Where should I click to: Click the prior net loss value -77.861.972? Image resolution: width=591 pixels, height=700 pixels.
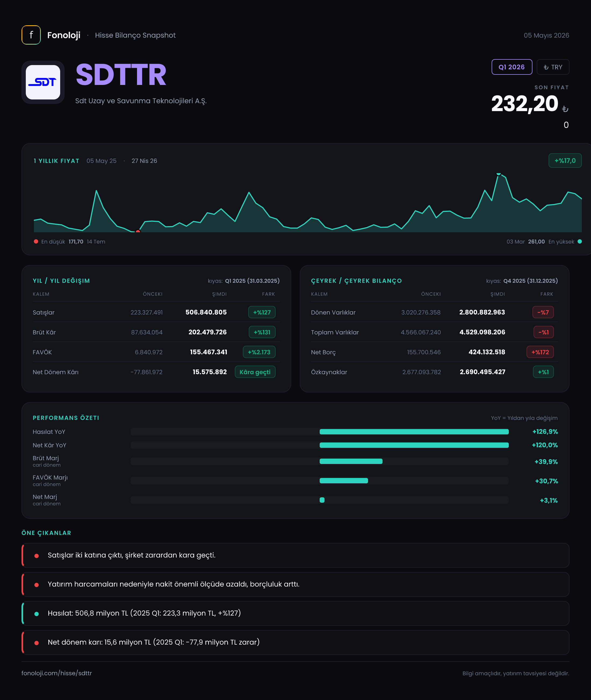(146, 372)
